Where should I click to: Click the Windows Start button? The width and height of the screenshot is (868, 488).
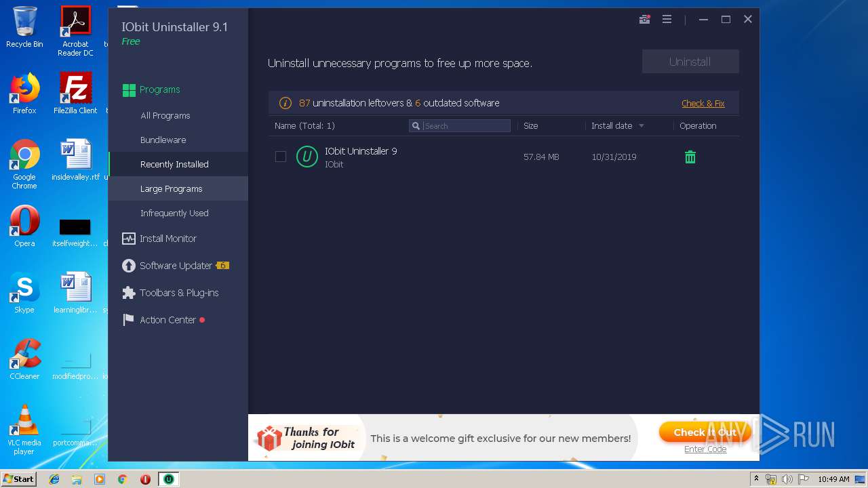point(19,479)
